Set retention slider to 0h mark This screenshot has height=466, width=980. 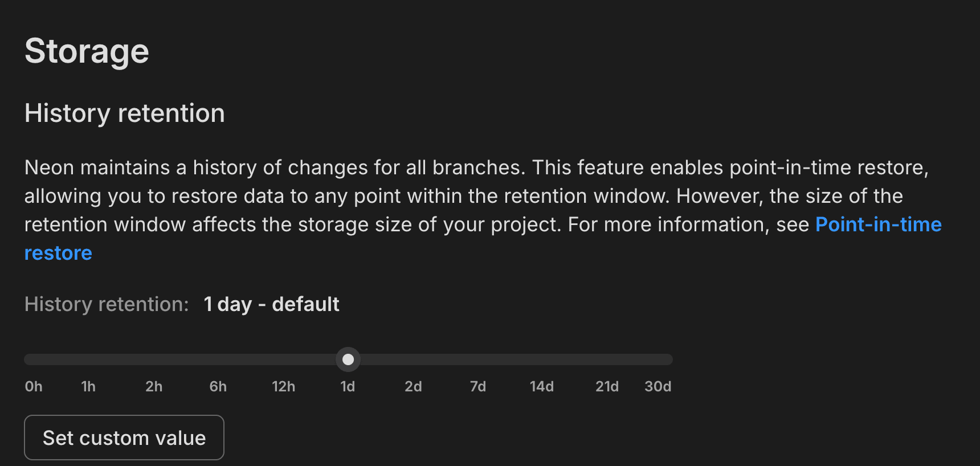click(30, 359)
